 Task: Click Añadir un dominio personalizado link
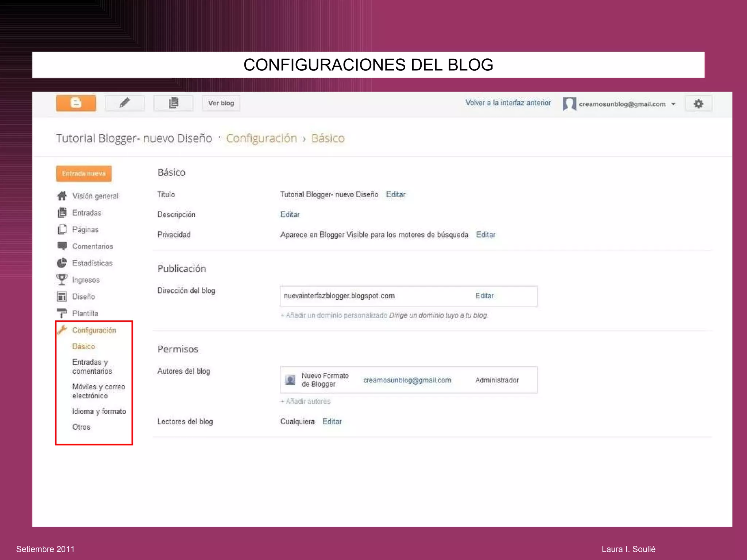pyautogui.click(x=334, y=315)
